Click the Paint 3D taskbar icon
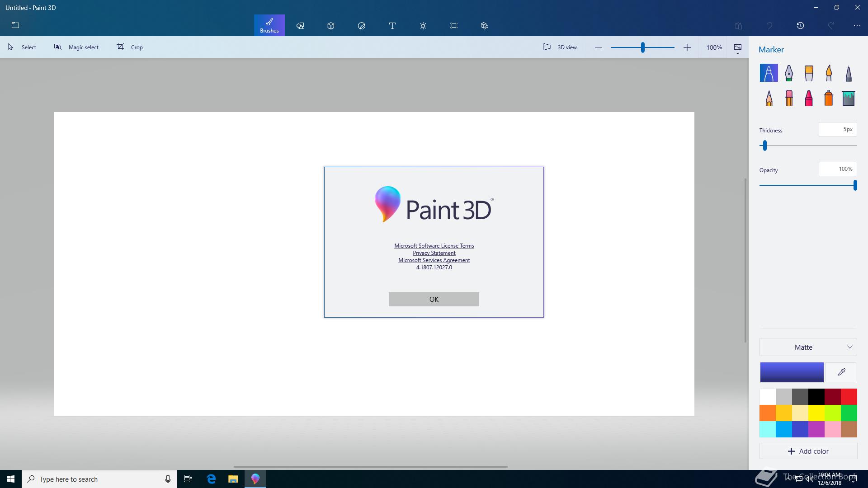Screen dimensions: 868x488 coord(255,479)
